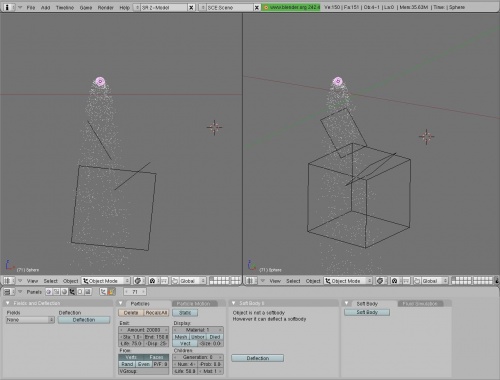Toggle right viewport move object centers only

406,281
